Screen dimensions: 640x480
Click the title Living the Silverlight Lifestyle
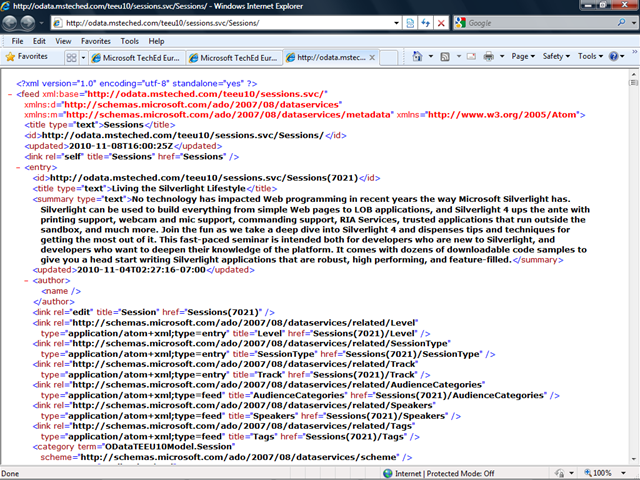coord(179,189)
